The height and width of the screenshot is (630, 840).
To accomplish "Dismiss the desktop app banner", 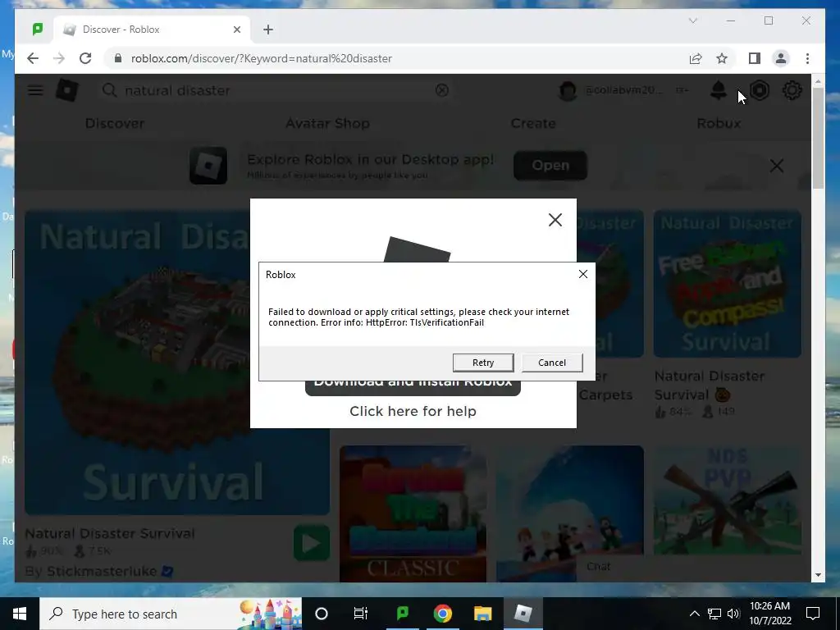I will (x=776, y=166).
